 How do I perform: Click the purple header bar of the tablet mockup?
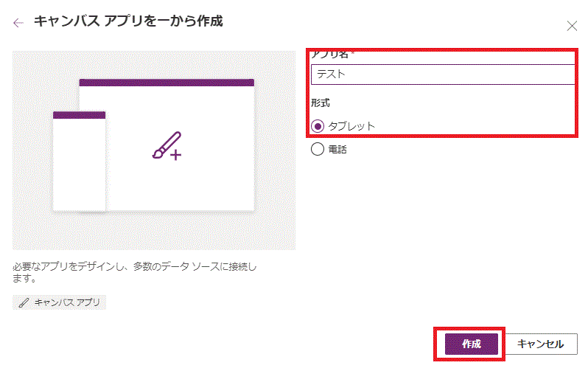[167, 83]
